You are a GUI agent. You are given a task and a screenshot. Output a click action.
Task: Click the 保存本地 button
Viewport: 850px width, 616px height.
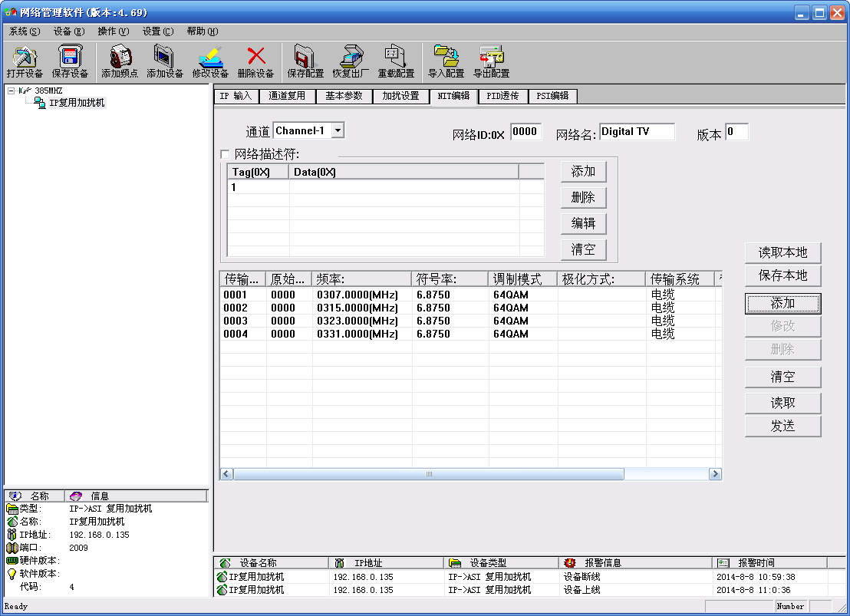tap(782, 275)
